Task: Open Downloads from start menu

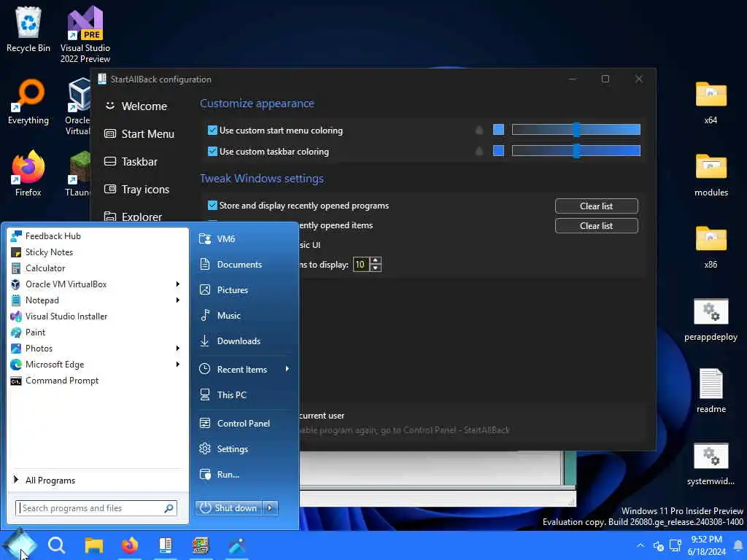Action: point(239,341)
